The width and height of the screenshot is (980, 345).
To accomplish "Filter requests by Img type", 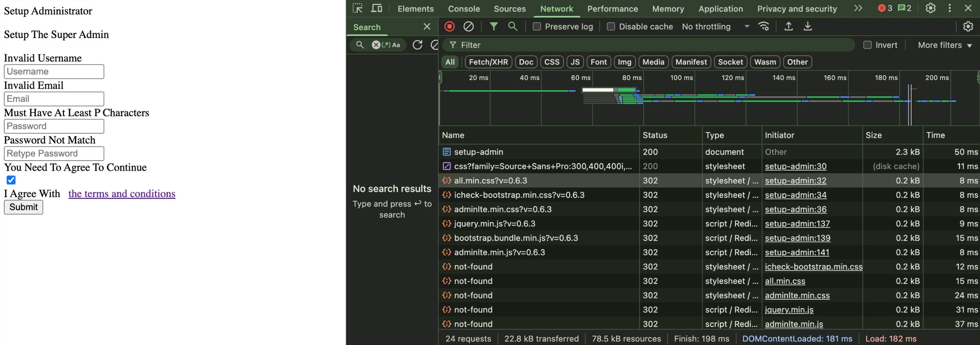I will click(624, 62).
